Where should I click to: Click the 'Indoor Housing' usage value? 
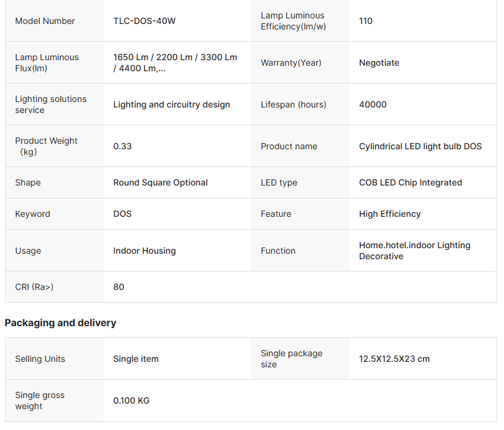(x=144, y=251)
